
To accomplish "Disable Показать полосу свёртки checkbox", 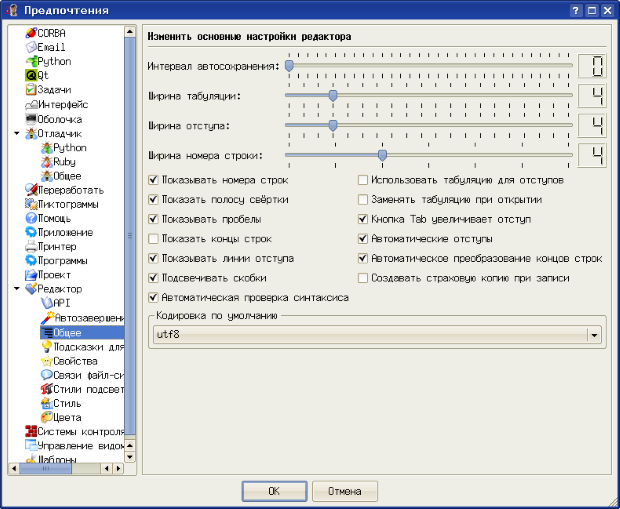I will [x=153, y=200].
